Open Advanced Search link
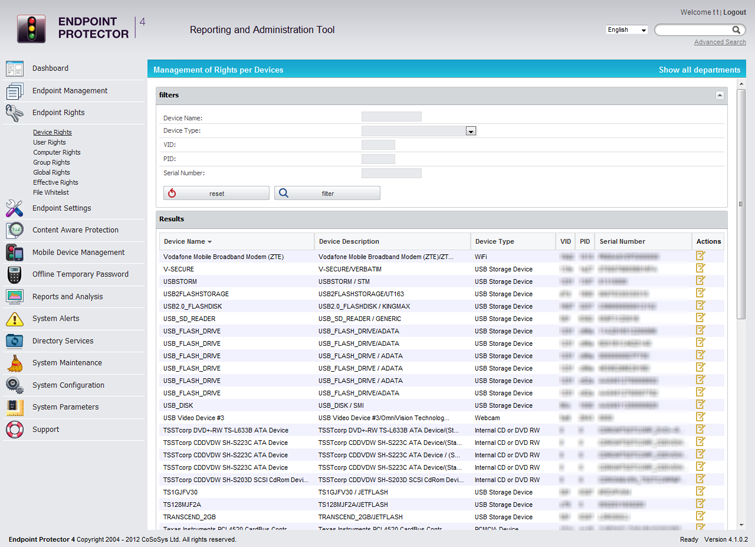Image resolution: width=755 pixels, height=547 pixels. [720, 42]
